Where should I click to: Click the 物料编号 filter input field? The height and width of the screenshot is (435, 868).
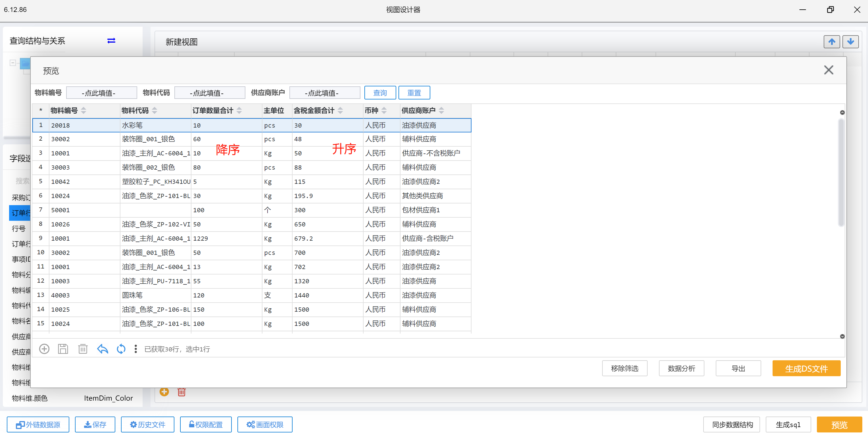point(101,93)
